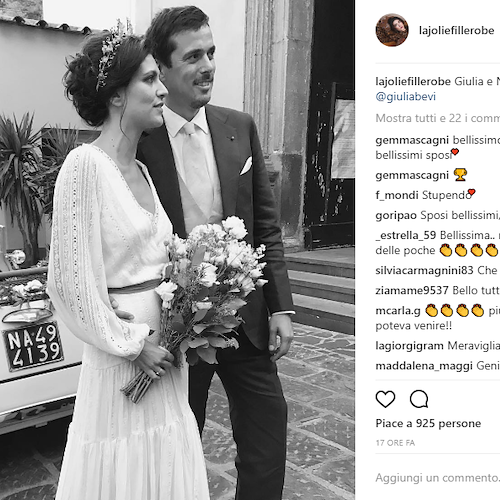Viewport: 500px width, 500px height.
Task: Open maddalena_maggi commenter profile
Action: click(x=424, y=366)
